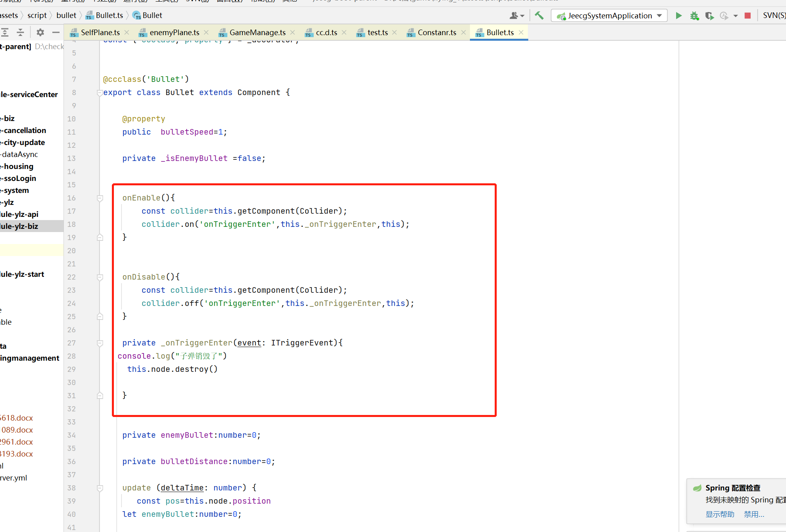
Task: Open the project panel settings gear
Action: tap(40, 32)
